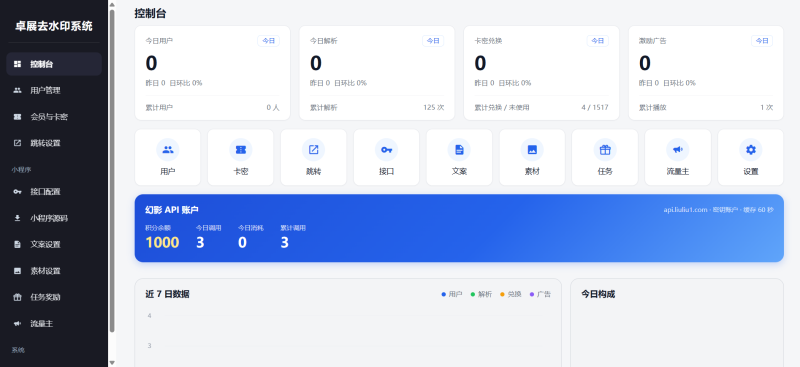Toggle 兑换 series in chart legend
This screenshot has height=367, width=800.
click(x=511, y=295)
